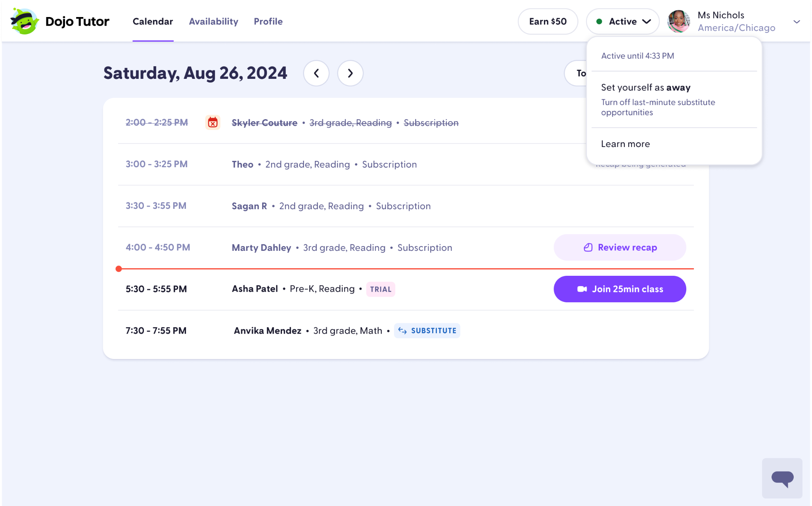Click the video camera icon on Join class button
The image size is (812, 506).
tap(582, 289)
